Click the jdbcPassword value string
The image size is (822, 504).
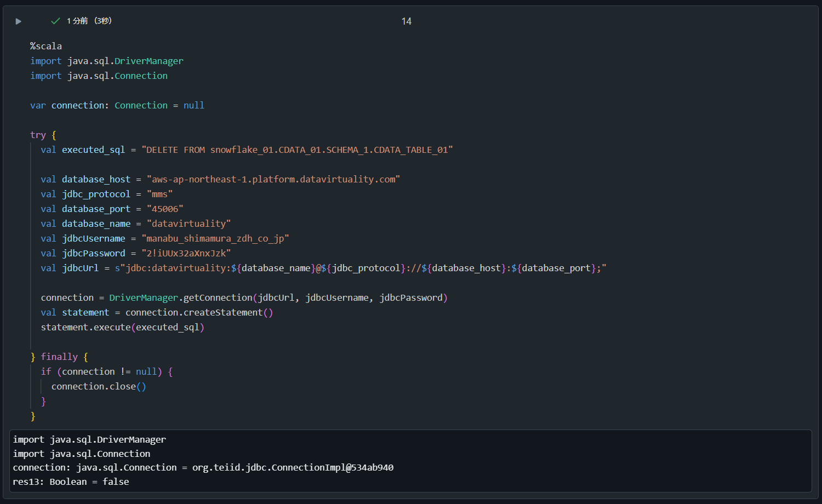point(186,253)
